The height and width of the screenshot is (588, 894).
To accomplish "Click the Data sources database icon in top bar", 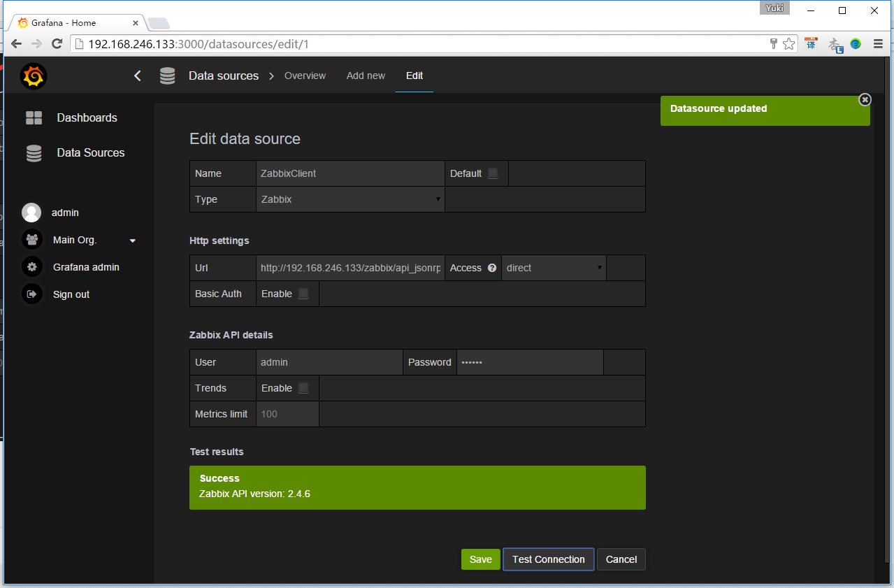I will (167, 76).
